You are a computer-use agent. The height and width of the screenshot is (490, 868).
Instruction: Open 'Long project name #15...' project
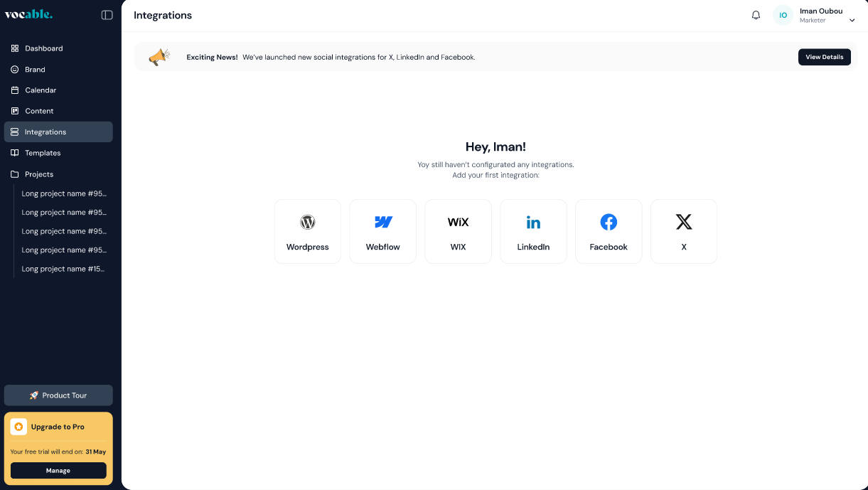pyautogui.click(x=65, y=269)
